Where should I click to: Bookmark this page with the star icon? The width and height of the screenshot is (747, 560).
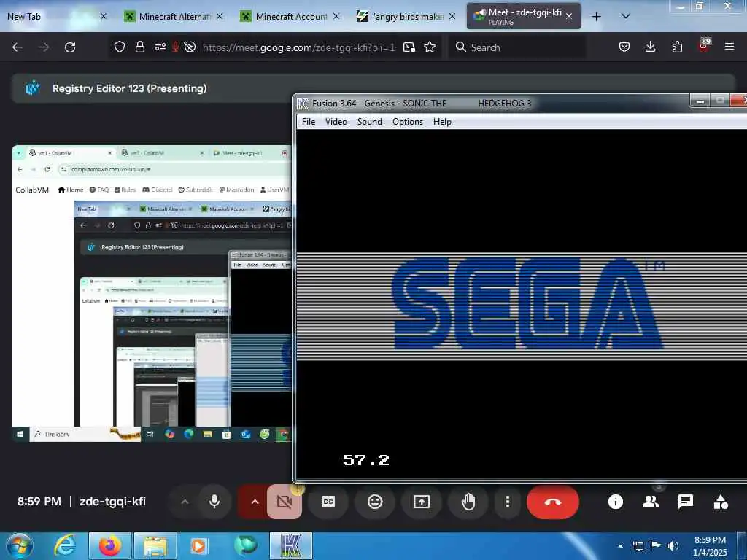point(430,47)
